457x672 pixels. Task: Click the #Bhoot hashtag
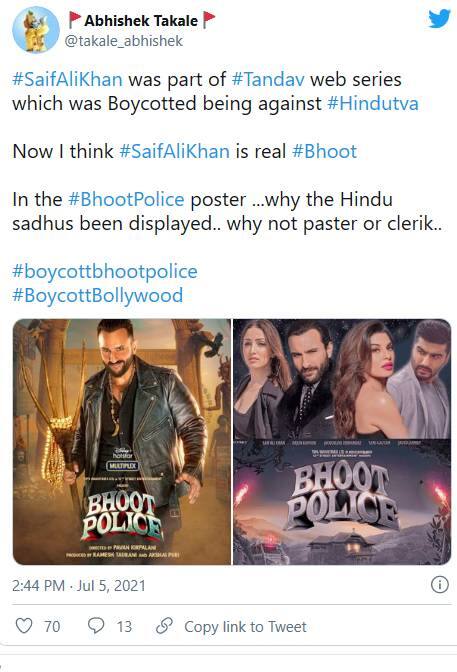point(324,152)
